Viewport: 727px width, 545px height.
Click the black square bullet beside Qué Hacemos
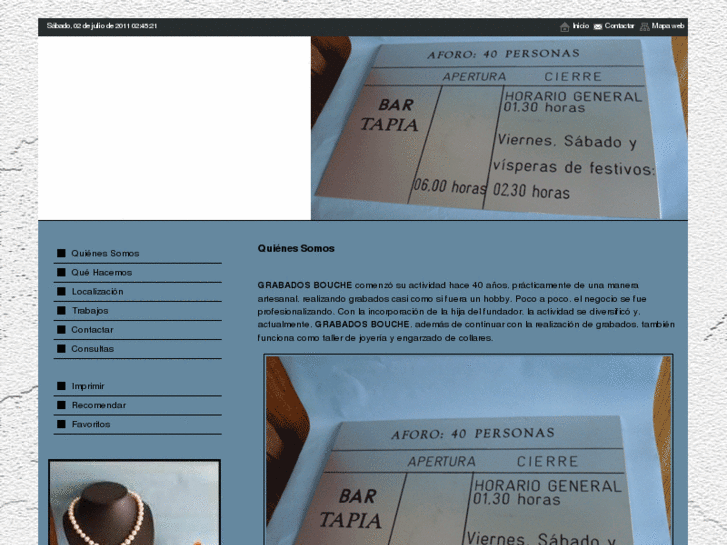pyautogui.click(x=61, y=272)
